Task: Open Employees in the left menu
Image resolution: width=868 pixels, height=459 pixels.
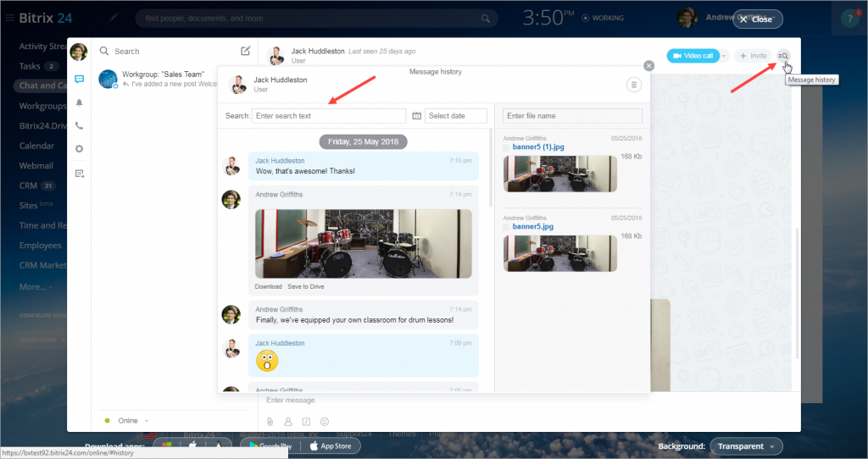Action: [40, 246]
